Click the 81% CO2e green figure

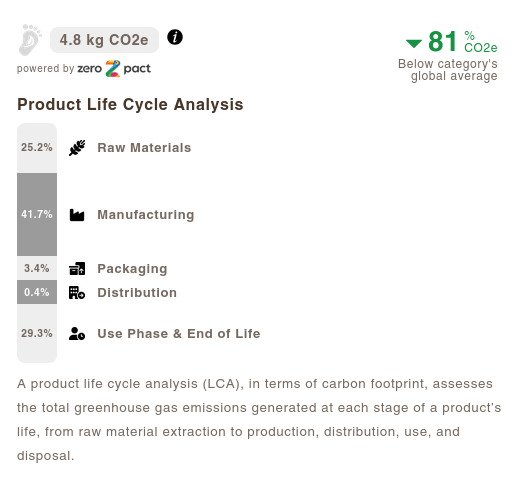[x=462, y=41]
